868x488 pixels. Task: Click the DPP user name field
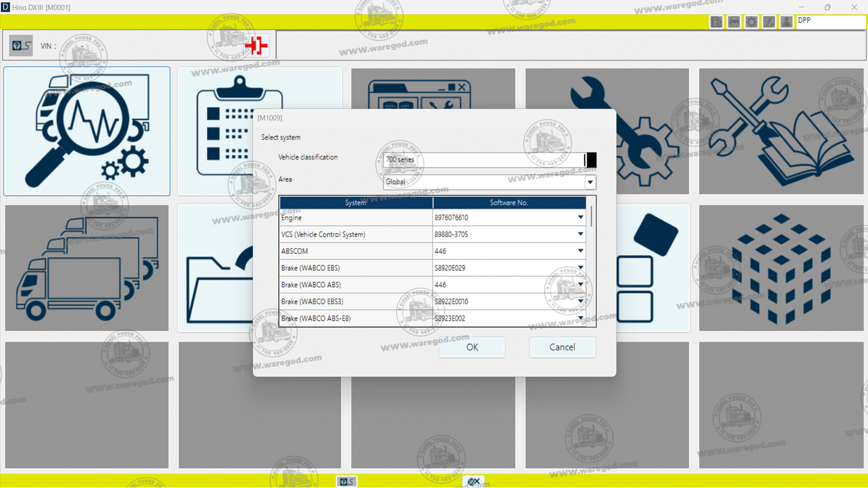831,22
